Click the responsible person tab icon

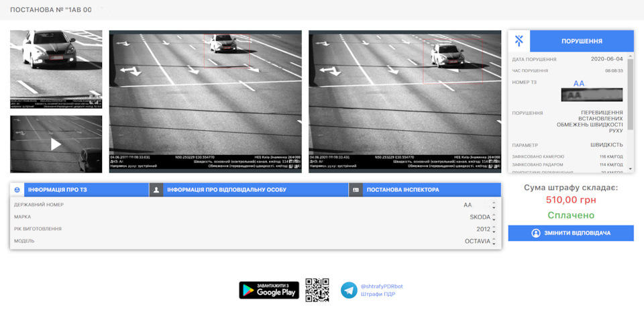[x=156, y=190]
